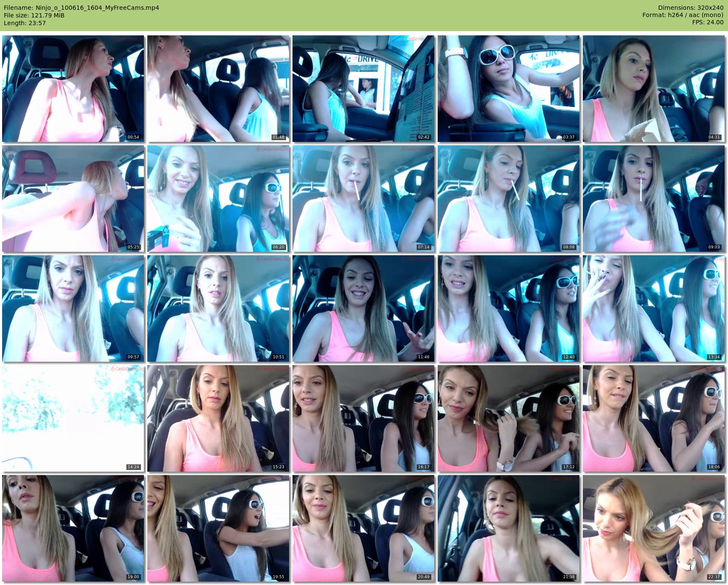
Task: Click the final thumbnail stamped 22:37
Action: coord(653,528)
